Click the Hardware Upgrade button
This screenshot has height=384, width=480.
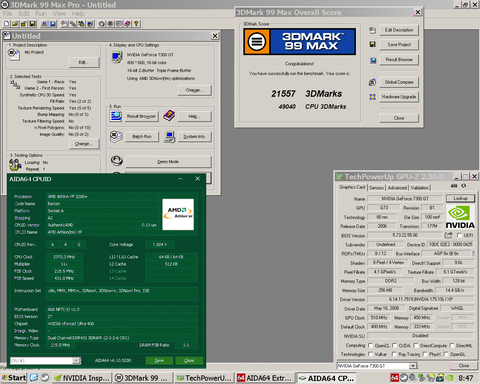point(399,97)
